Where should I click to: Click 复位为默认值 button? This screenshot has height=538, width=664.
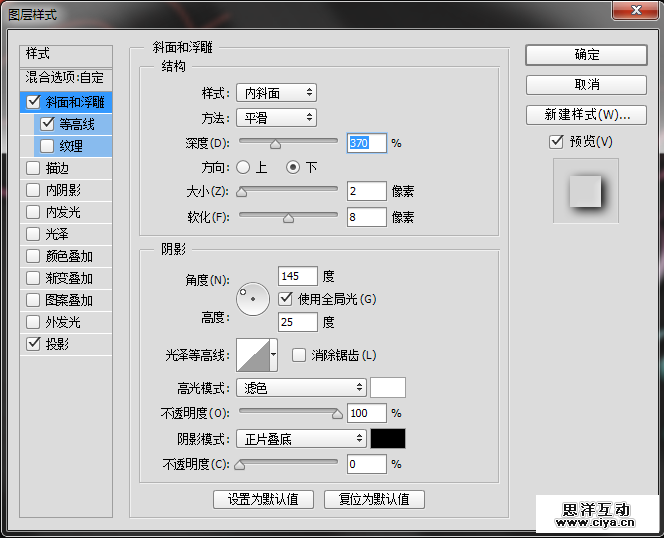(374, 499)
